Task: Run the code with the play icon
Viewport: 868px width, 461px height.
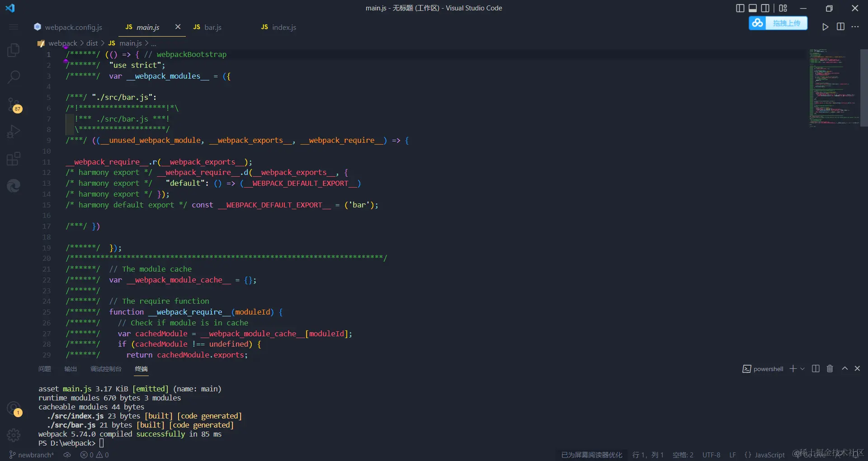Action: (x=825, y=27)
